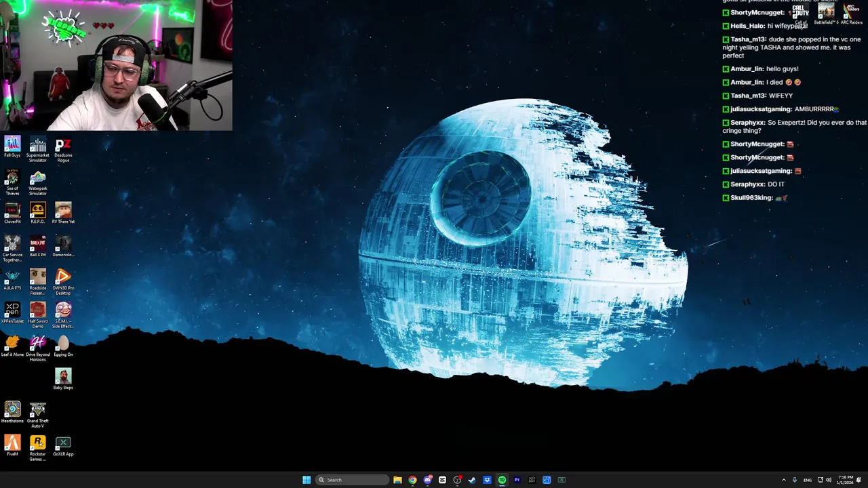868x488 pixels.
Task: Open the Baby Steps desktop shortcut
Action: coord(63,379)
